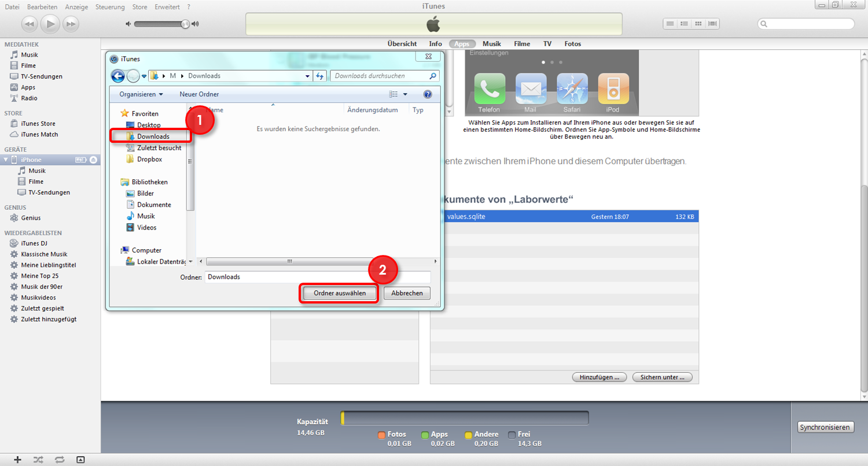This screenshot has height=466, width=868.
Task: Open the address bar path dropdown
Action: coord(308,76)
